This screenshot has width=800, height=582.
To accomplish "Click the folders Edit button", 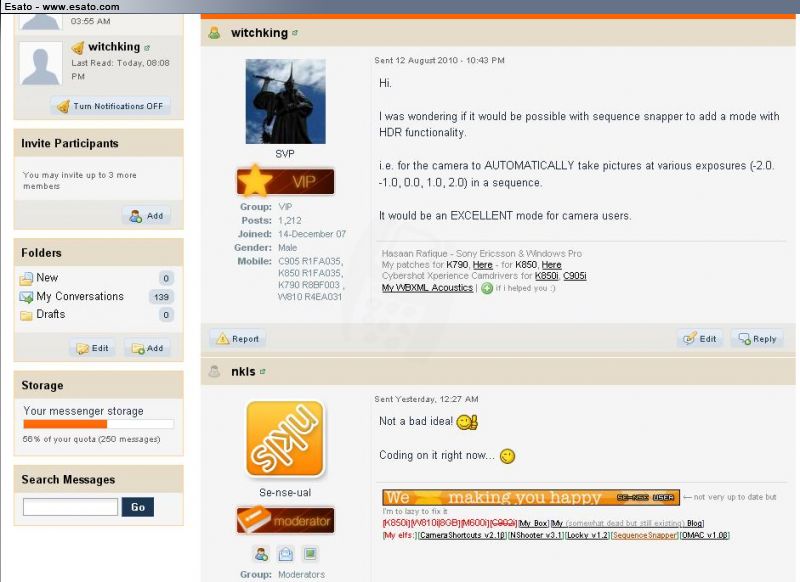I will [92, 348].
